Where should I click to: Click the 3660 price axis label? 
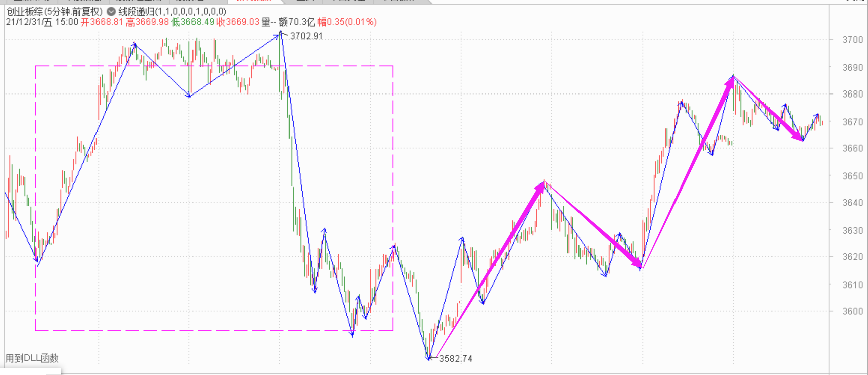point(853,148)
